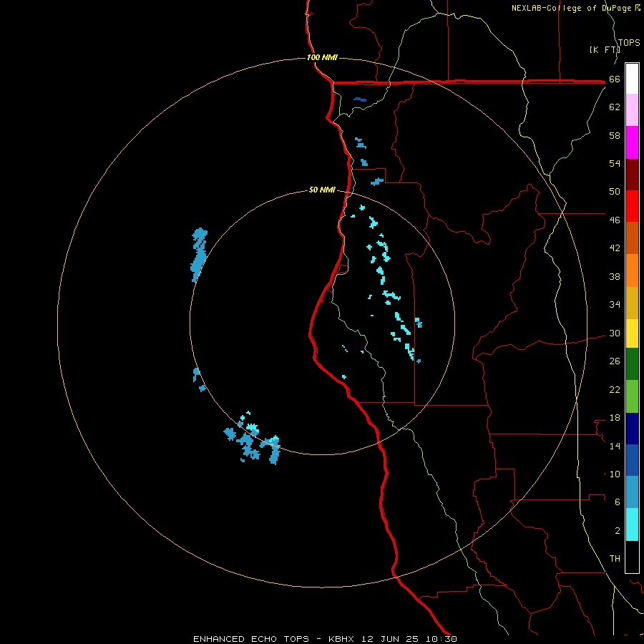Screen dimensions: 644x644
Task: Click the "62" scale label
Action: coord(615,107)
